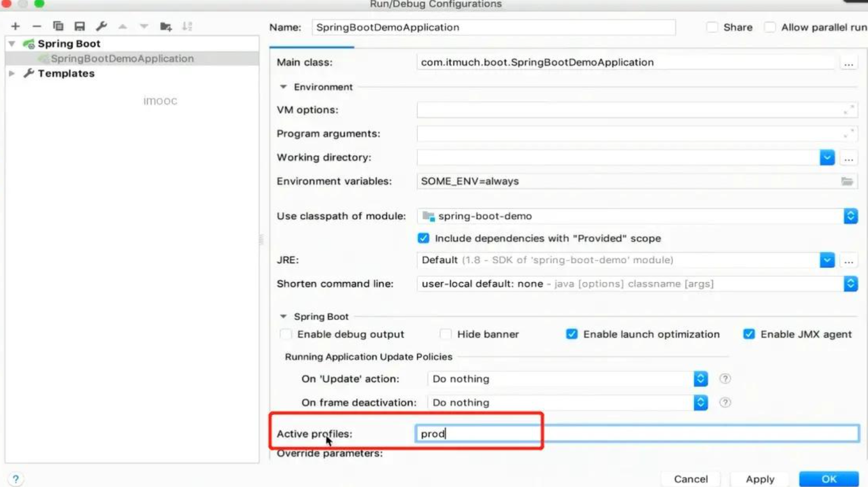This screenshot has height=487, width=868.
Task: Open the JRE dropdown
Action: pos(827,260)
